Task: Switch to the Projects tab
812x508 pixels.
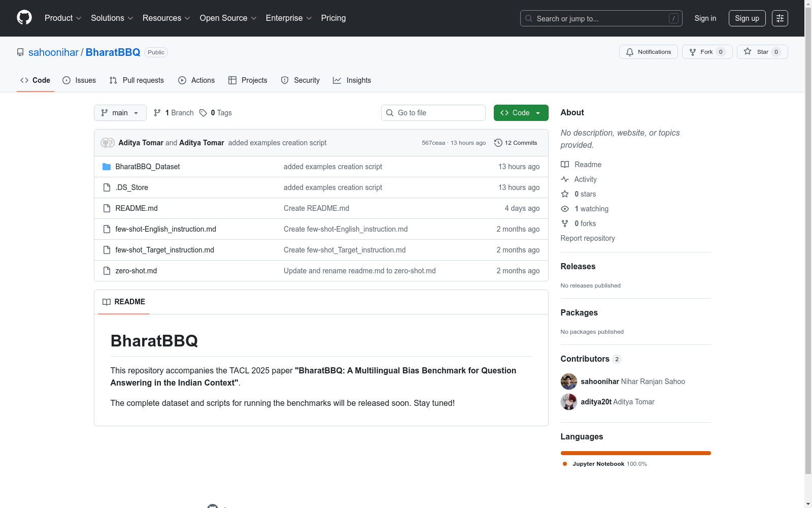Action: click(x=248, y=80)
